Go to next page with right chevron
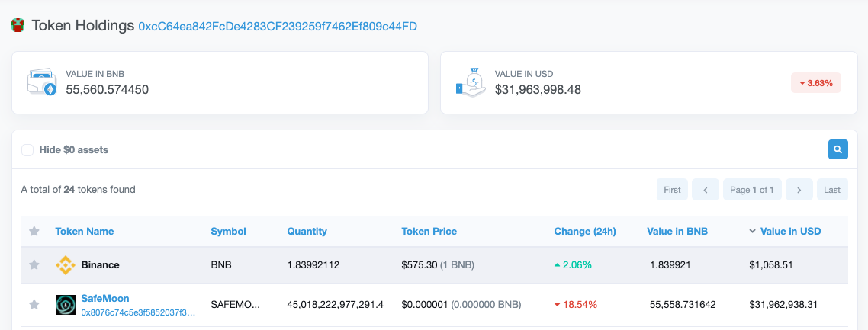The height and width of the screenshot is (330, 868). [799, 190]
